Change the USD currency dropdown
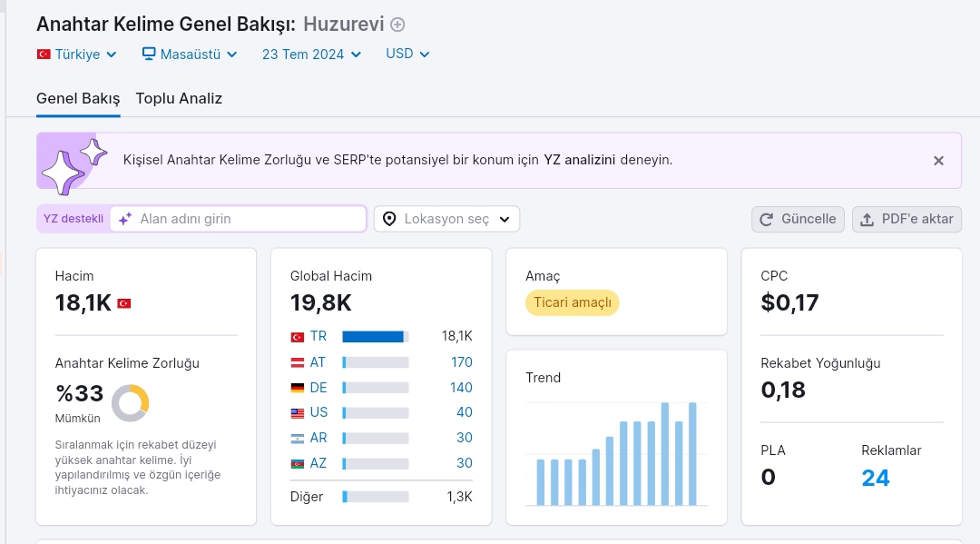Viewport: 980px width, 544px height. 407,54
